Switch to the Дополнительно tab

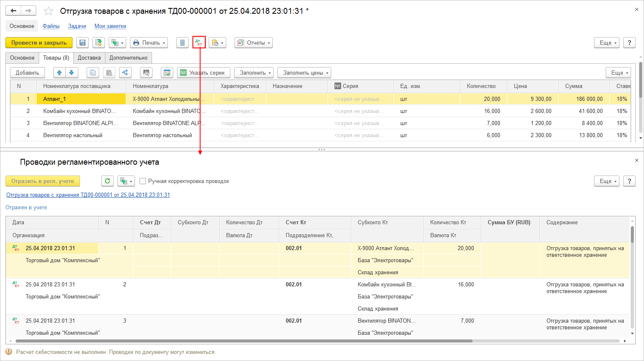coord(128,58)
